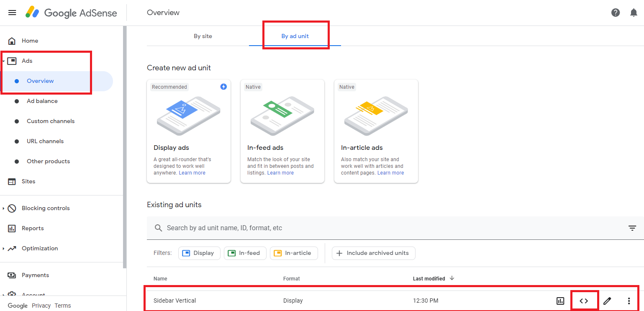Sort by Format column header
The width and height of the screenshot is (644, 311).
(x=292, y=279)
